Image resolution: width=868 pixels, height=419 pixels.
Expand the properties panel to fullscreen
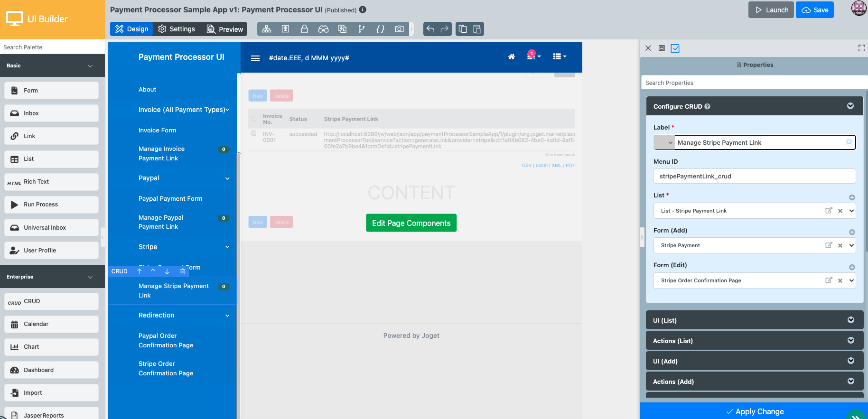pyautogui.click(x=862, y=48)
